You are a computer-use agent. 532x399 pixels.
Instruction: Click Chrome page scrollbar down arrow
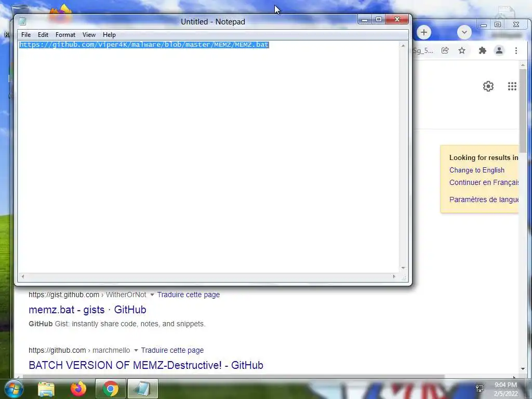pyautogui.click(x=523, y=368)
